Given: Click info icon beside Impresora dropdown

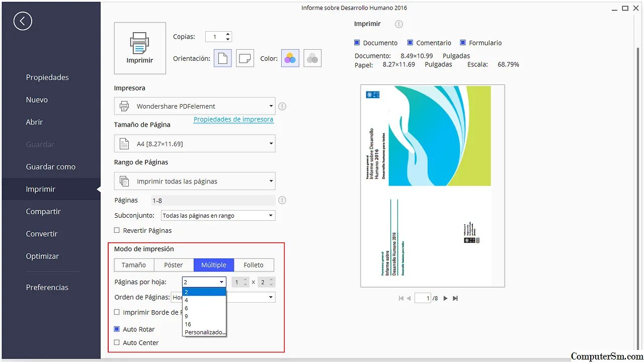Looking at the screenshot, I should pos(282,106).
